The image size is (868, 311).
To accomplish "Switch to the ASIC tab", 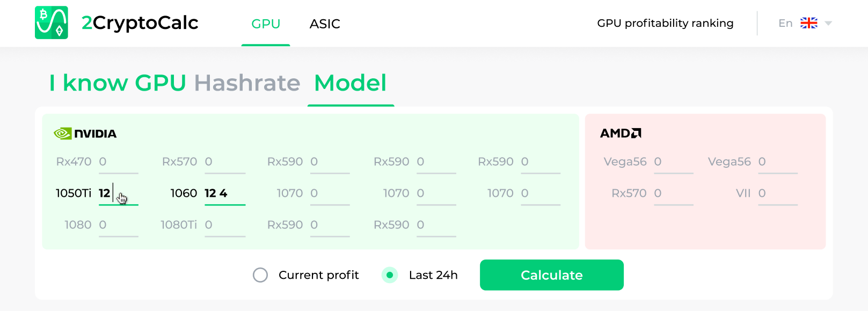I will tap(325, 24).
